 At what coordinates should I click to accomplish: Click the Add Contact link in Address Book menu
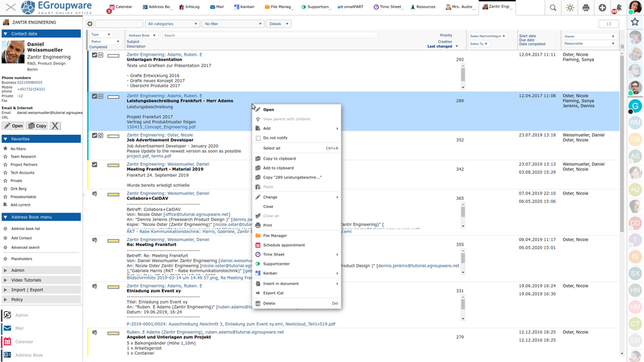coord(21,238)
